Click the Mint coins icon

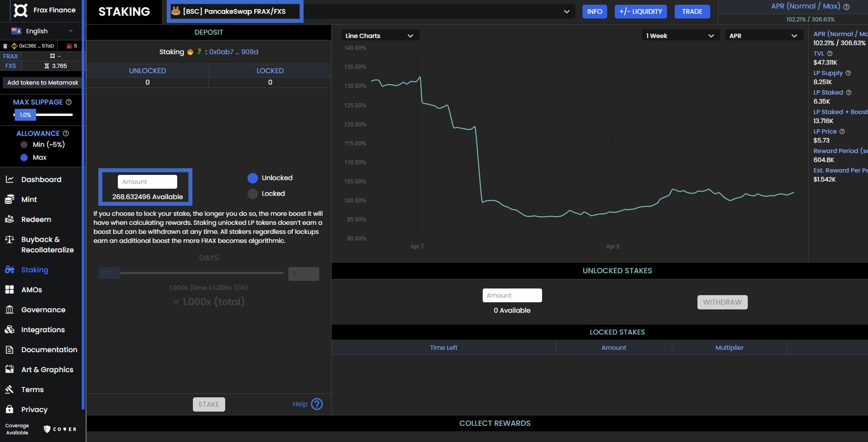(10, 199)
